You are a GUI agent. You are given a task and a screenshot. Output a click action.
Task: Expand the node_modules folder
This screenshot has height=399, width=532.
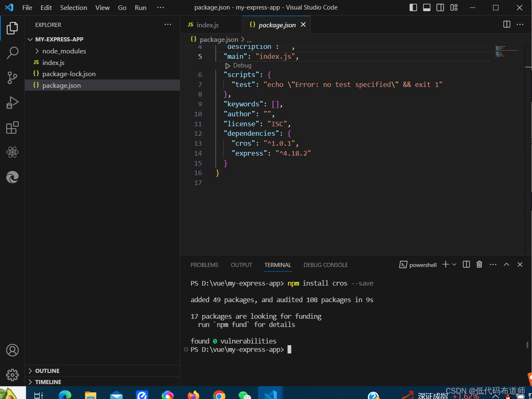102,51
